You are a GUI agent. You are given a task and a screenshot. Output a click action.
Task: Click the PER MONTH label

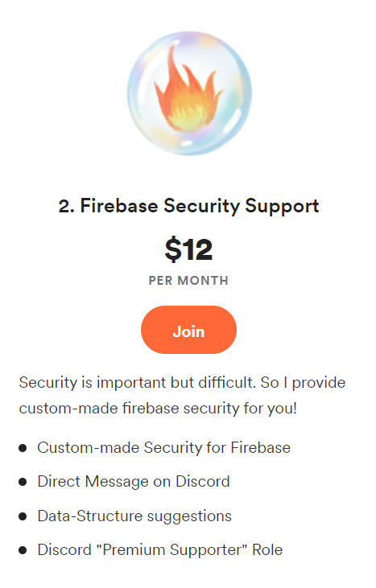tap(188, 281)
